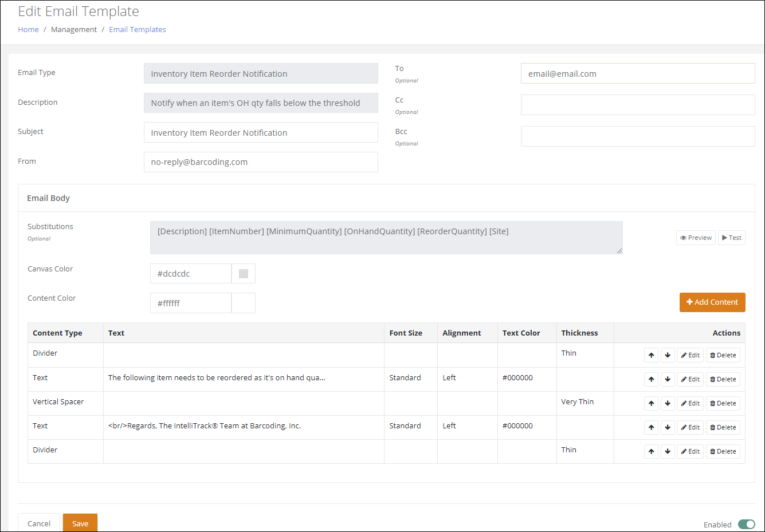The image size is (765, 532).
Task: Send a Test email
Action: pyautogui.click(x=732, y=238)
